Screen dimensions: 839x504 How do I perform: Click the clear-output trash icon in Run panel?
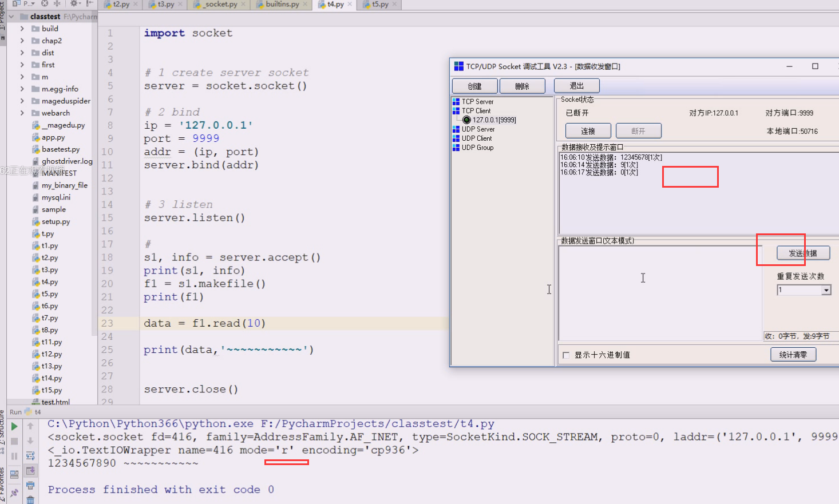click(30, 500)
